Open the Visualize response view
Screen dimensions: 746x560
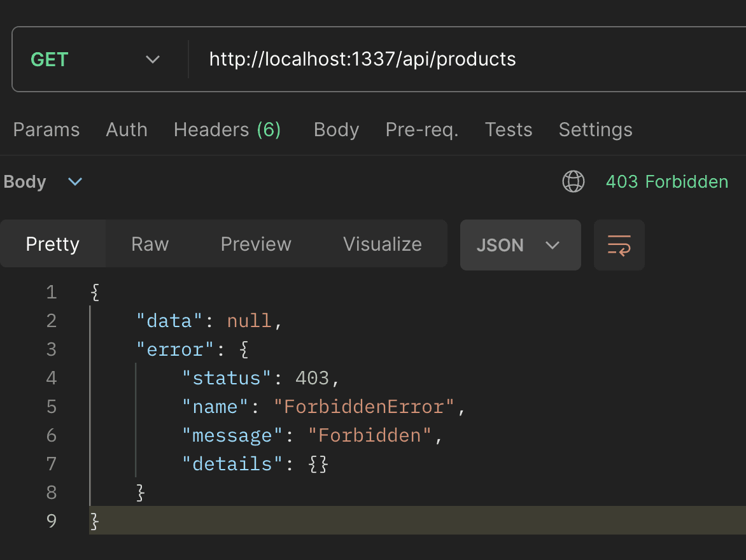point(382,244)
